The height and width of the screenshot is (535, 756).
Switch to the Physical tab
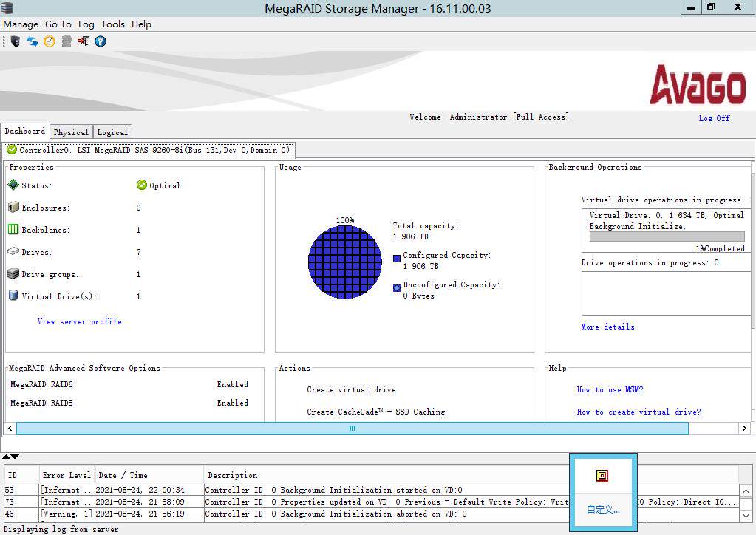coord(71,132)
